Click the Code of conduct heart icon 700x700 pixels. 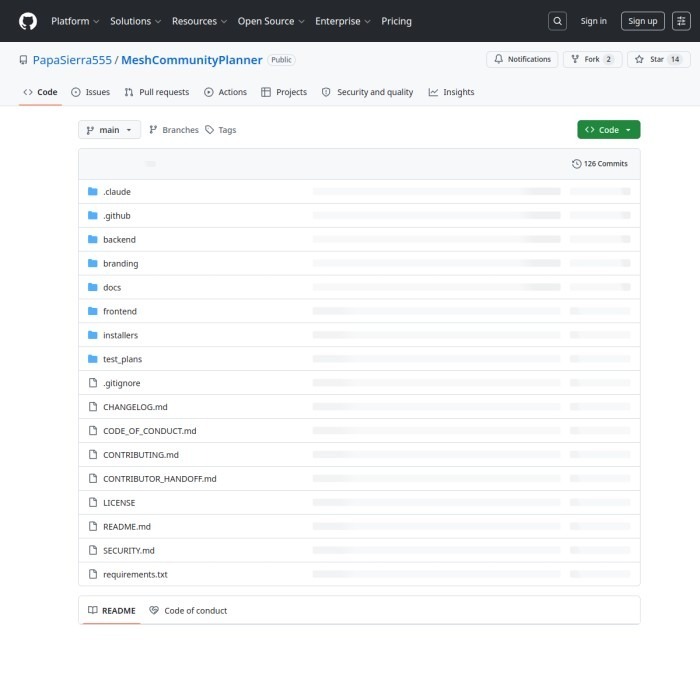154,610
